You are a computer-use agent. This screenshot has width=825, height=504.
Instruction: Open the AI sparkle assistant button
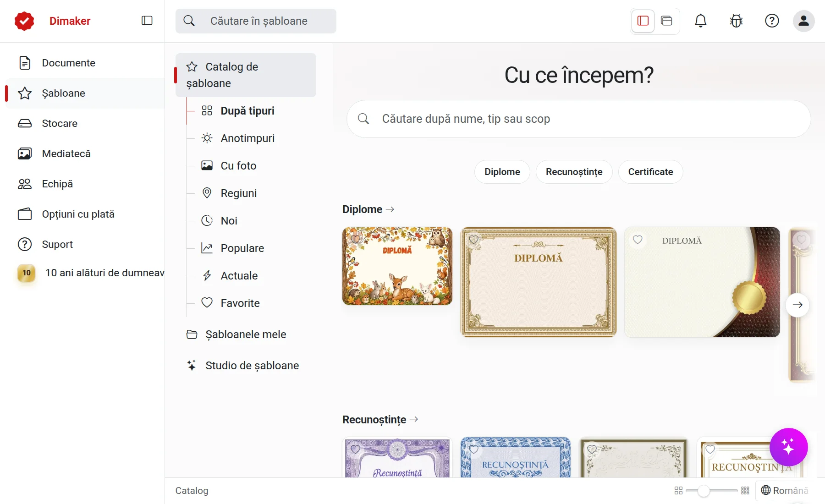tap(788, 447)
